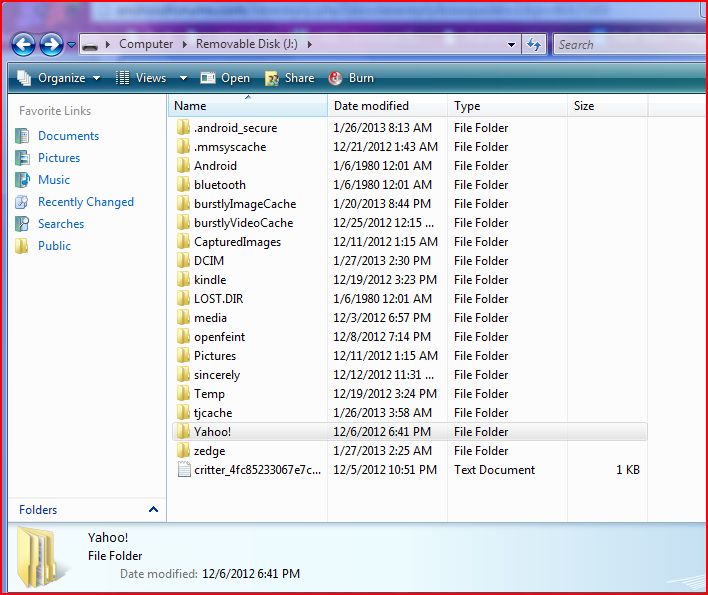Select the zedge folder icon
The width and height of the screenshot is (708, 595).
click(x=183, y=451)
